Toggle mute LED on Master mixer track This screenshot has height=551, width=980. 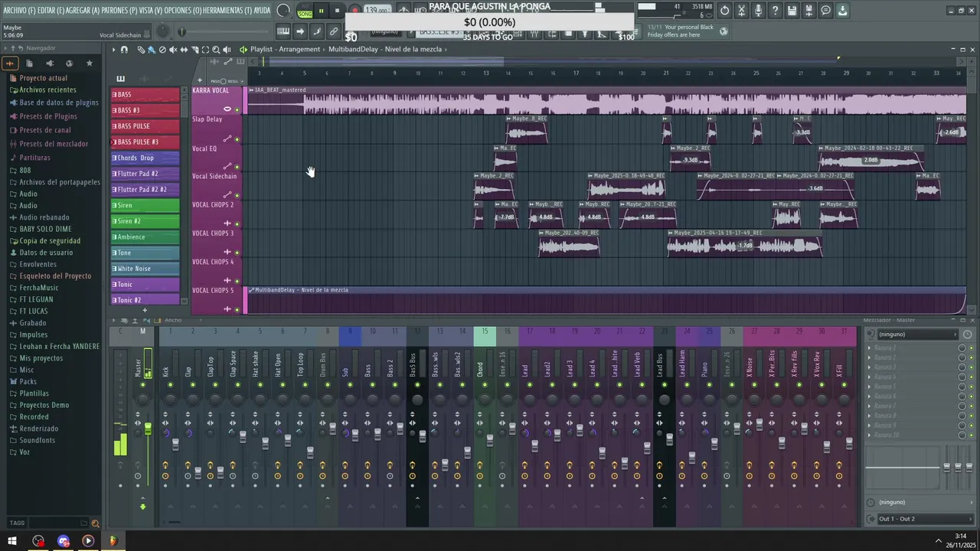click(x=142, y=385)
